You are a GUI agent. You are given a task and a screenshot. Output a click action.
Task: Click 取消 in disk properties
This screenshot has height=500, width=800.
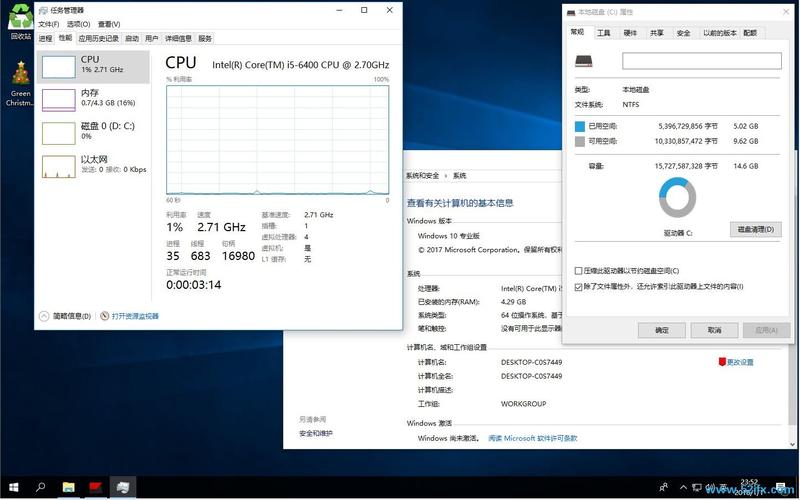click(714, 331)
